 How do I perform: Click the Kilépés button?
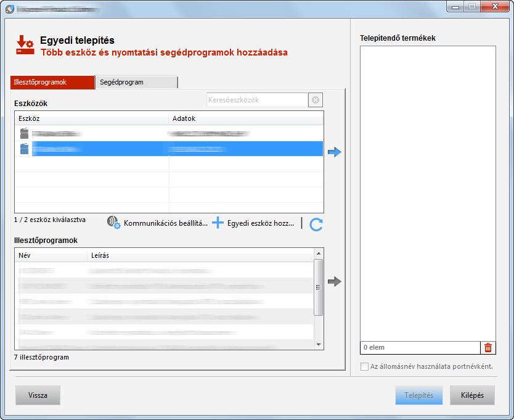click(472, 395)
